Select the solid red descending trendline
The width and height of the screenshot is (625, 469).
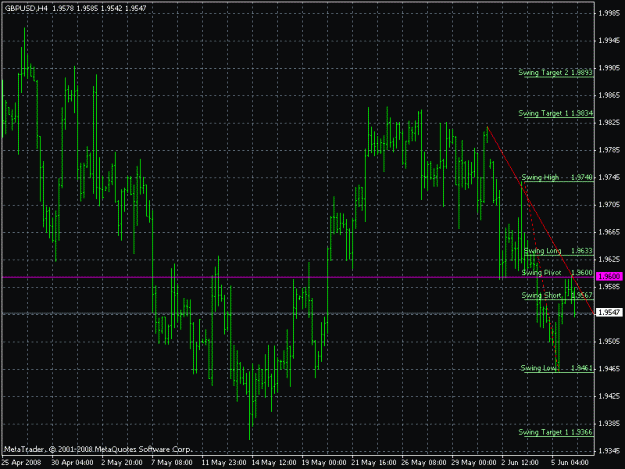click(x=540, y=220)
